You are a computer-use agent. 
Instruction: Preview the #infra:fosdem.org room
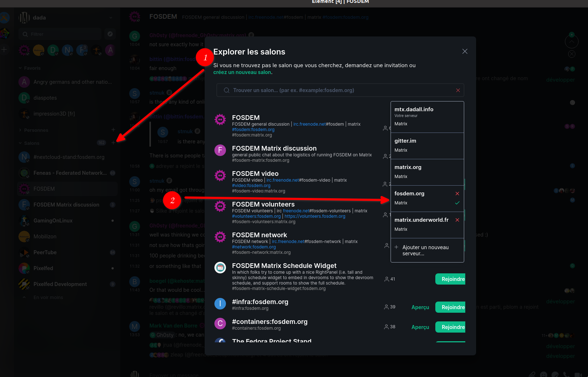click(420, 307)
